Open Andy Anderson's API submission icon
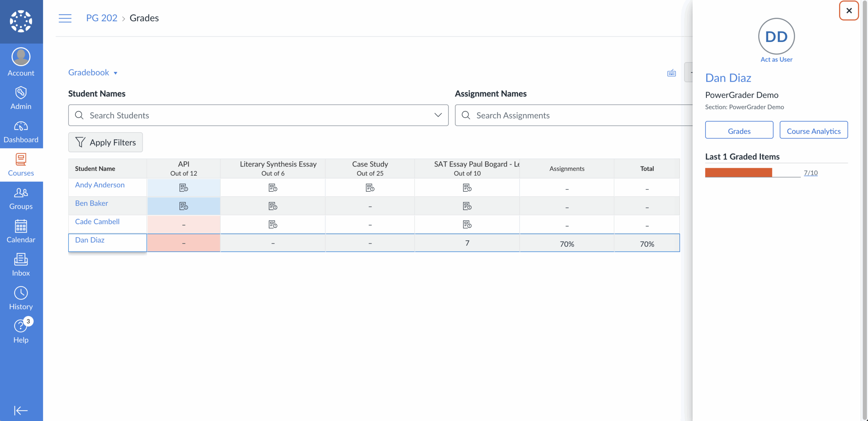This screenshot has width=868, height=421. click(x=183, y=188)
